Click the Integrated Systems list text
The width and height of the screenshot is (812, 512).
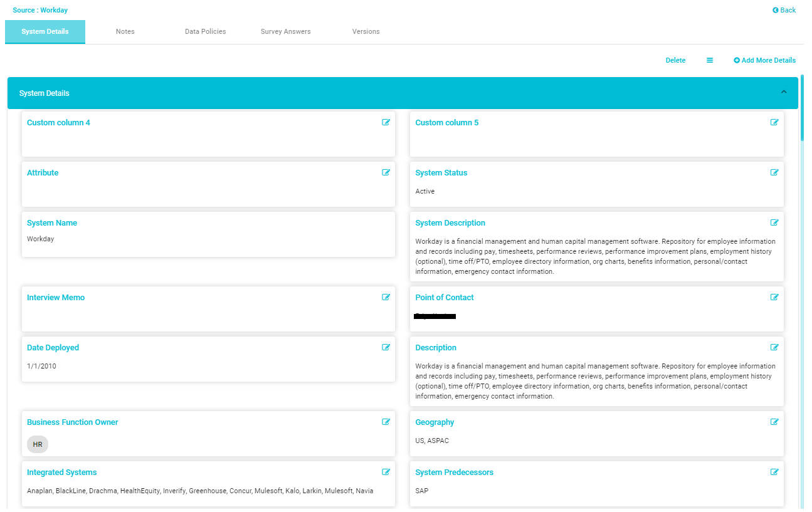200,491
